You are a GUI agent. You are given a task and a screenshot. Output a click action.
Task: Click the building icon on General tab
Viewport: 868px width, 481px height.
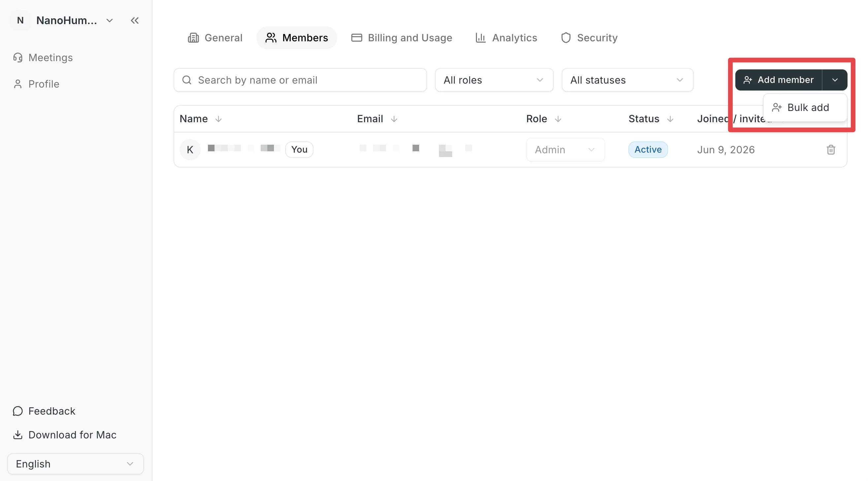click(193, 38)
